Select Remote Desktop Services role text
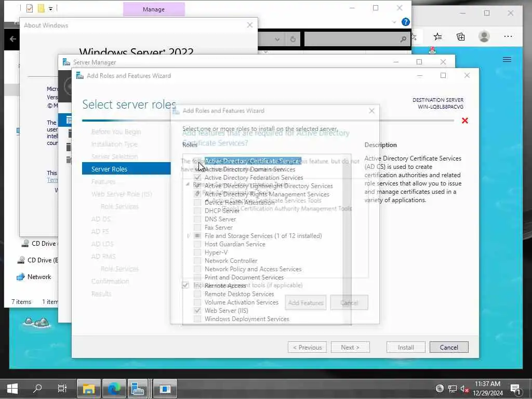Screen dimensions: 532x399 click(239, 294)
